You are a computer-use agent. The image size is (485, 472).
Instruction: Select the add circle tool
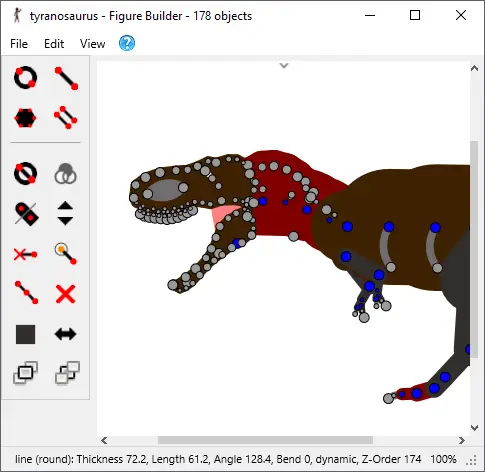(25, 78)
